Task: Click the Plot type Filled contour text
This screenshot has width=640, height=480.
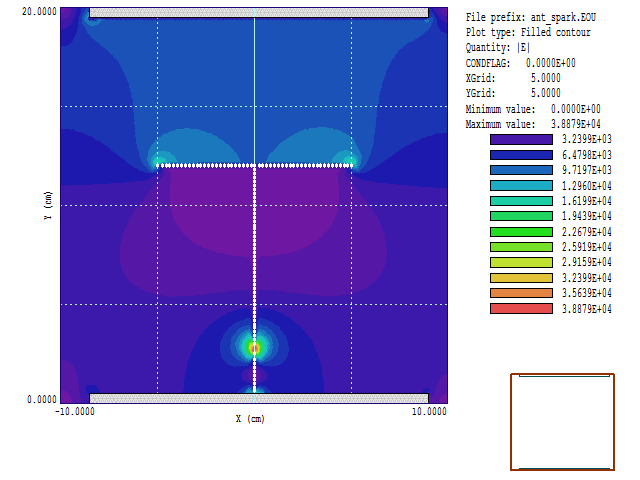Action: (528, 32)
